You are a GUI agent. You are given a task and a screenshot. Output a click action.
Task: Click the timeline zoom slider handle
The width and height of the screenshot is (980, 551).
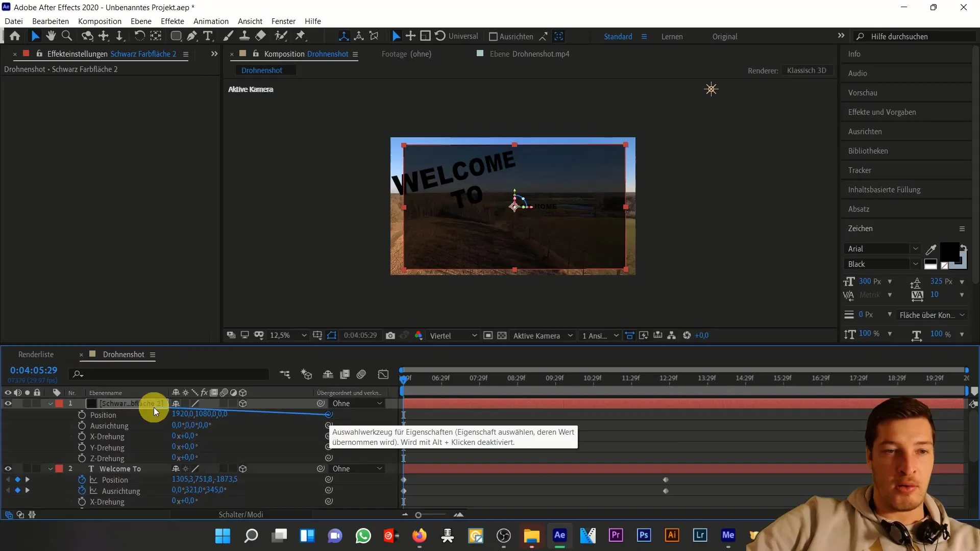[419, 515]
